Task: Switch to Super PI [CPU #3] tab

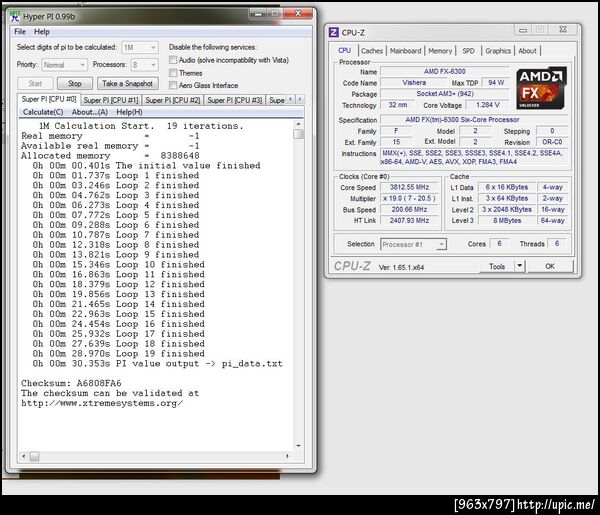Action: 235,100
